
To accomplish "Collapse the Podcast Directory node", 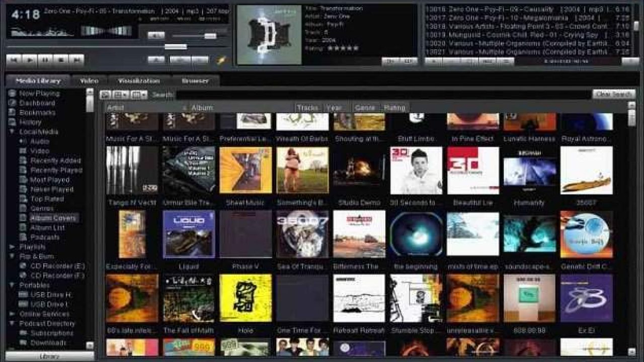I will click(12, 323).
